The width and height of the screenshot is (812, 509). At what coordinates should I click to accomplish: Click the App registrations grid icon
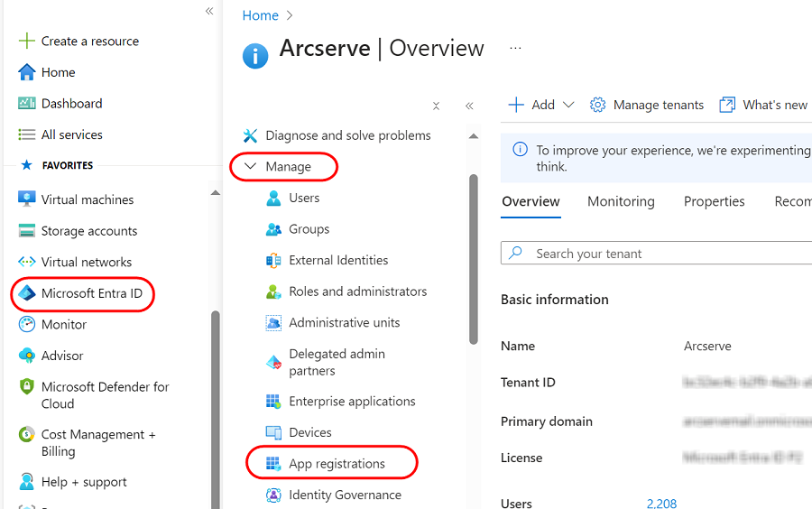pos(273,464)
